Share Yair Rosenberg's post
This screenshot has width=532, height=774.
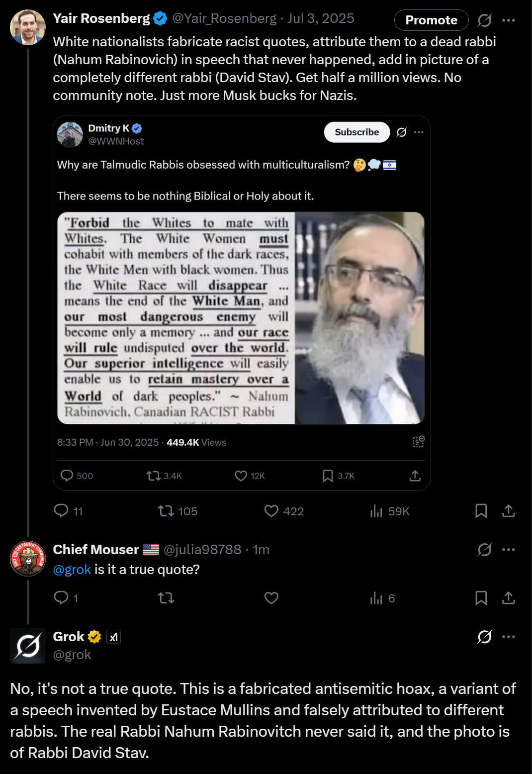click(x=508, y=511)
